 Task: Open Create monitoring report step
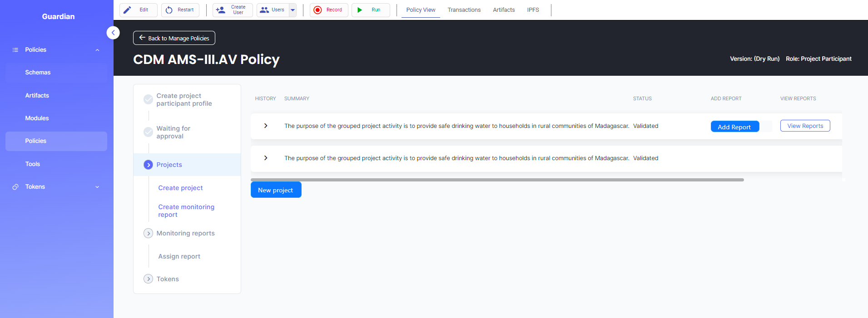(186, 210)
